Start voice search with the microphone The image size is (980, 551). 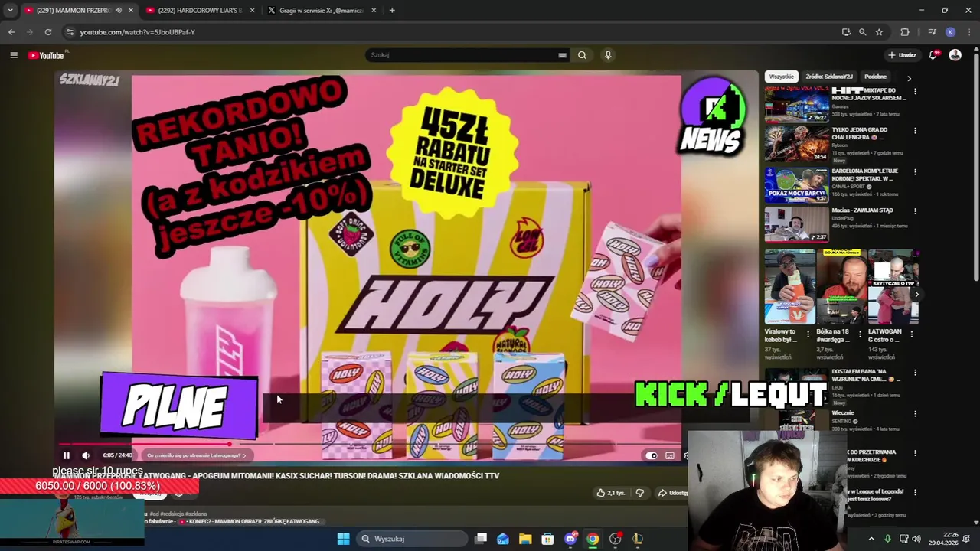point(608,55)
